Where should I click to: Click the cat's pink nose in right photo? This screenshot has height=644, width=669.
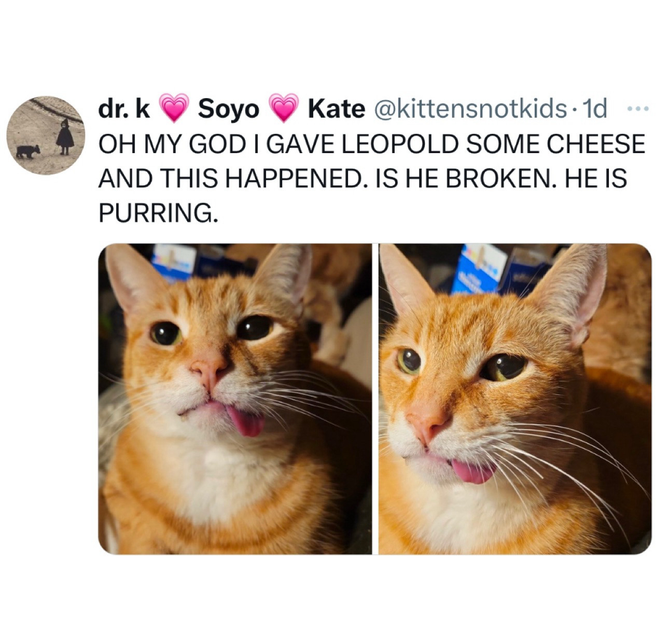tap(428, 421)
